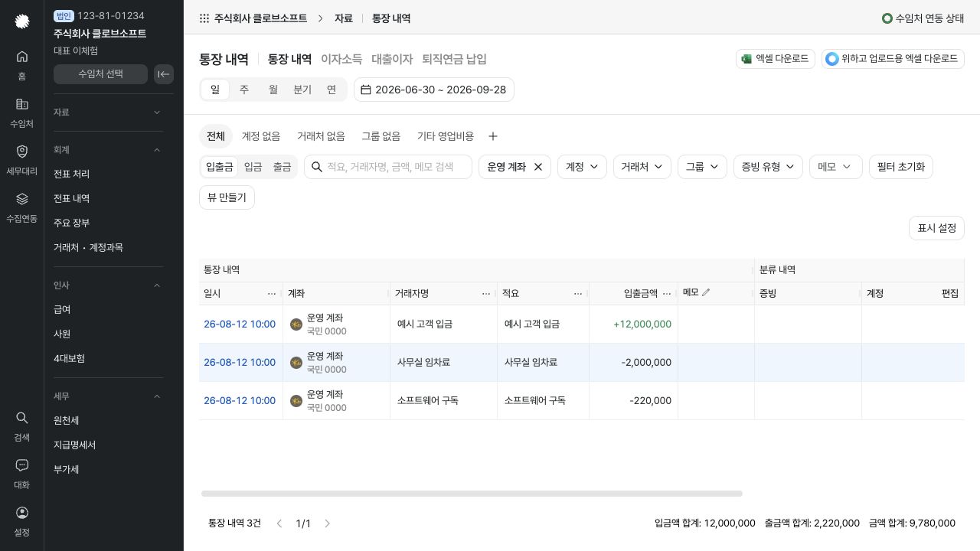
Task: Go to the 홈 sidebar icon
Action: tap(21, 64)
